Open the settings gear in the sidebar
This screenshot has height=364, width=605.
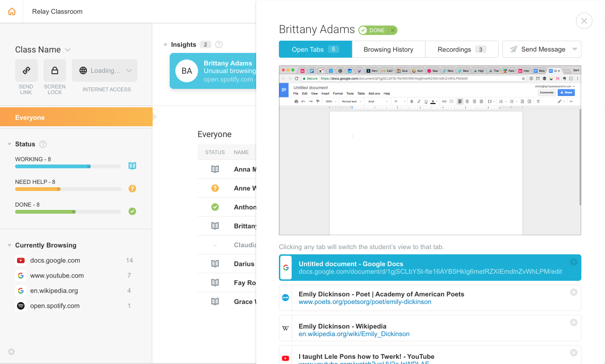pos(11,352)
